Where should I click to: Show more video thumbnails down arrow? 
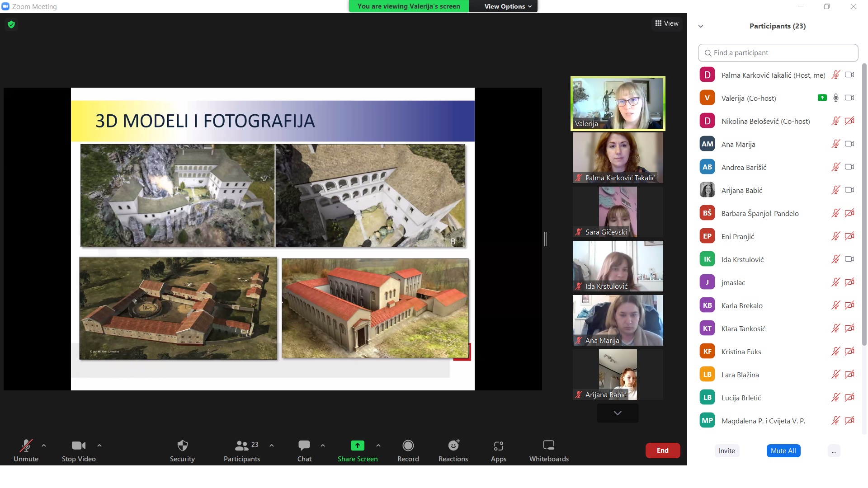(617, 413)
